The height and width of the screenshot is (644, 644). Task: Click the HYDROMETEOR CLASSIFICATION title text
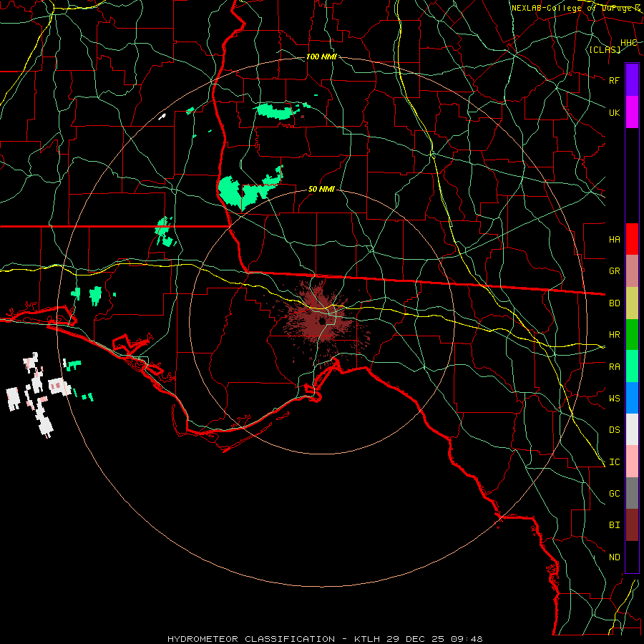(x=251, y=639)
